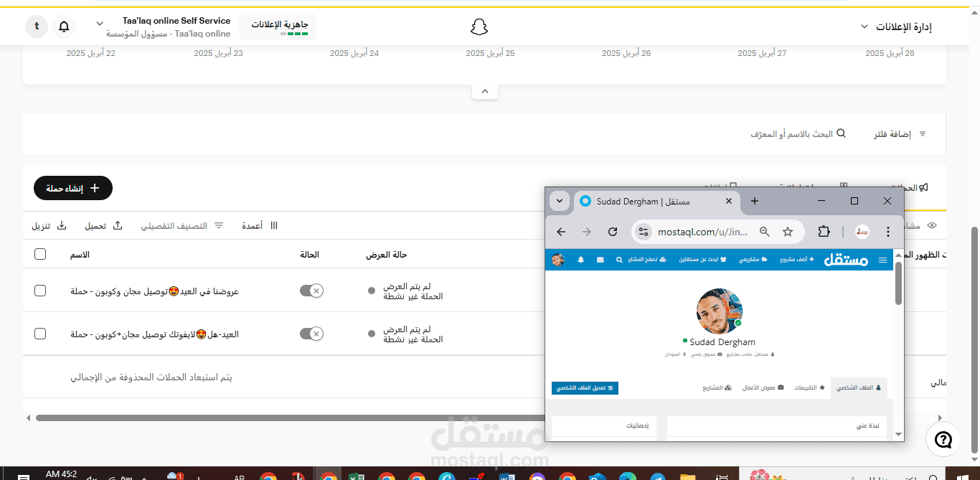Click the search magnifier beside البحث بالاسم
The width and height of the screenshot is (980, 480).
(842, 133)
